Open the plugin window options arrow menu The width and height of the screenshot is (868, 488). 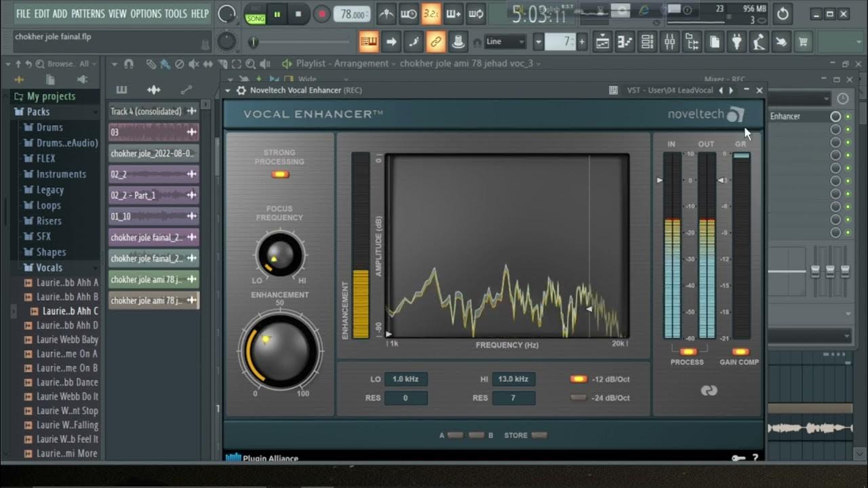(x=229, y=90)
